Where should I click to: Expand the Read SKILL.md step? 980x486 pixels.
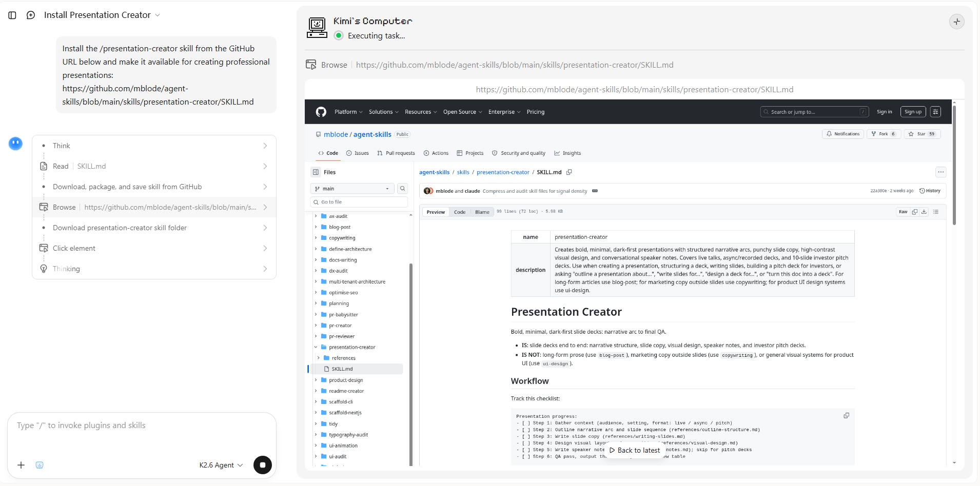pyautogui.click(x=154, y=166)
